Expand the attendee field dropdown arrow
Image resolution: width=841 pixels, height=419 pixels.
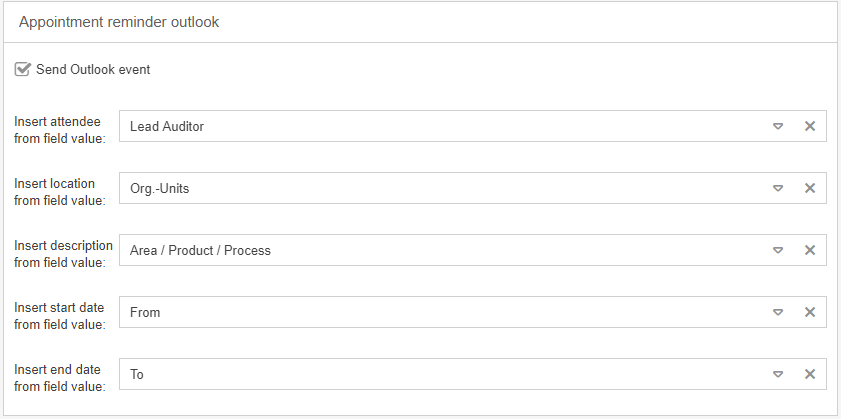tap(777, 126)
